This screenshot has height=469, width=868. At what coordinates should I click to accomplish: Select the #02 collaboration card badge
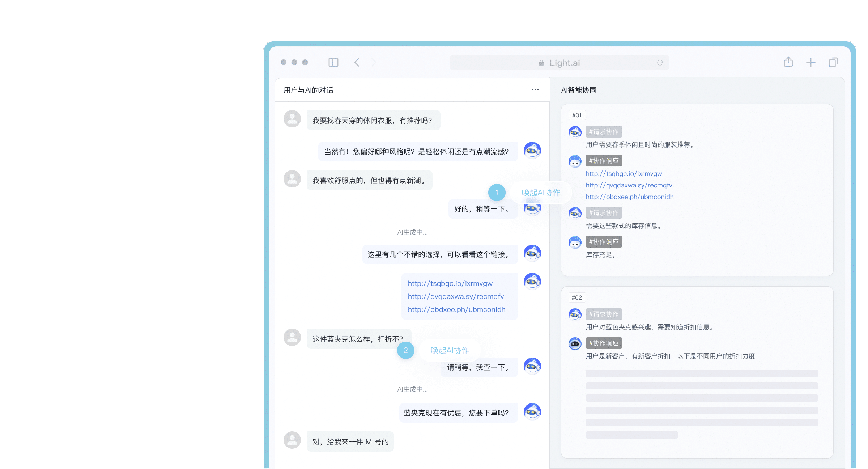[577, 297]
